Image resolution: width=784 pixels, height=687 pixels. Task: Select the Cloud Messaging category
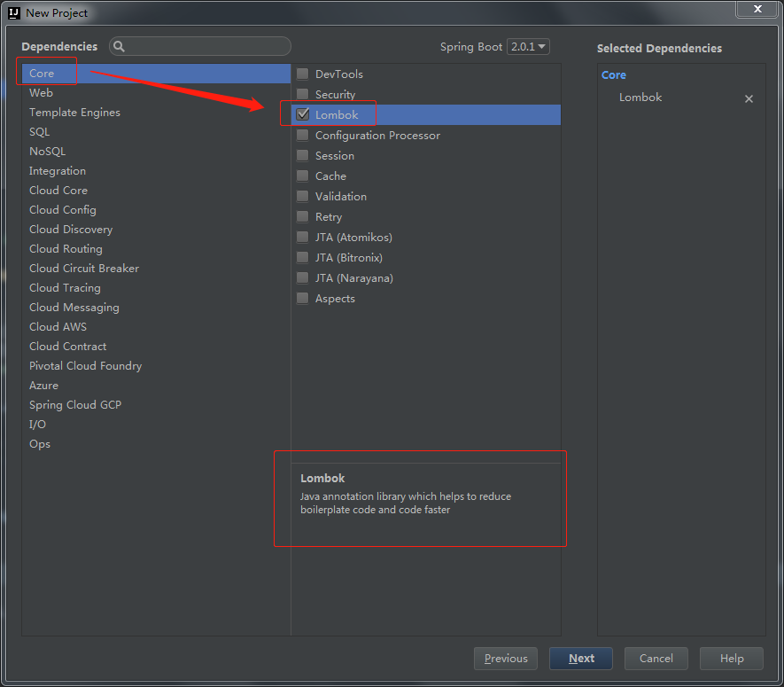coord(156,308)
